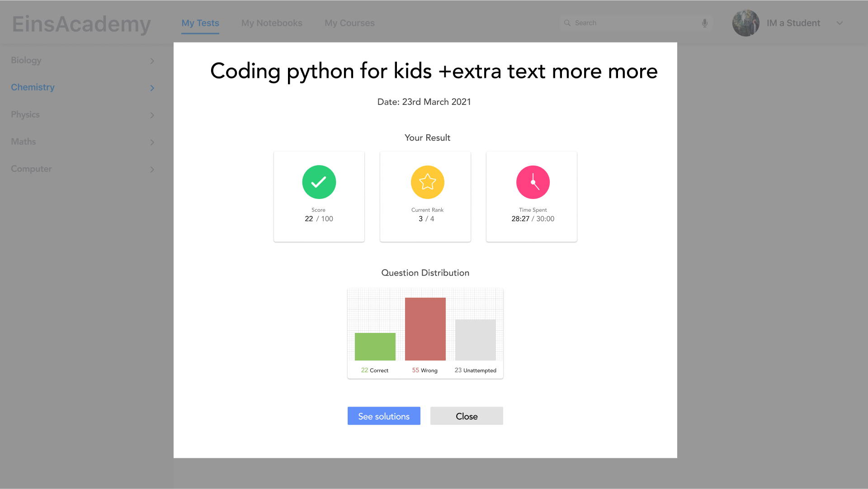This screenshot has width=868, height=489.
Task: Go to the My Tests tab
Action: coord(200,23)
